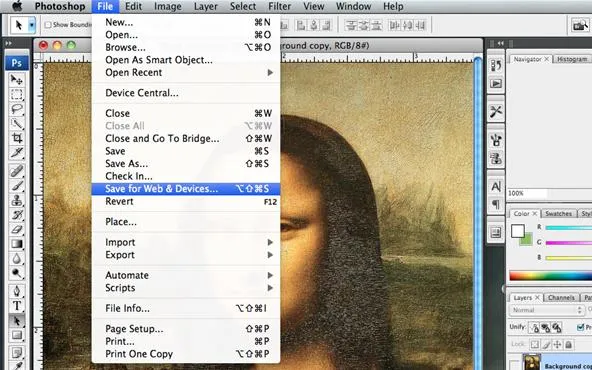This screenshot has width=592, height=370.
Task: Open the Actions panel icon in dock
Action: coord(496,83)
